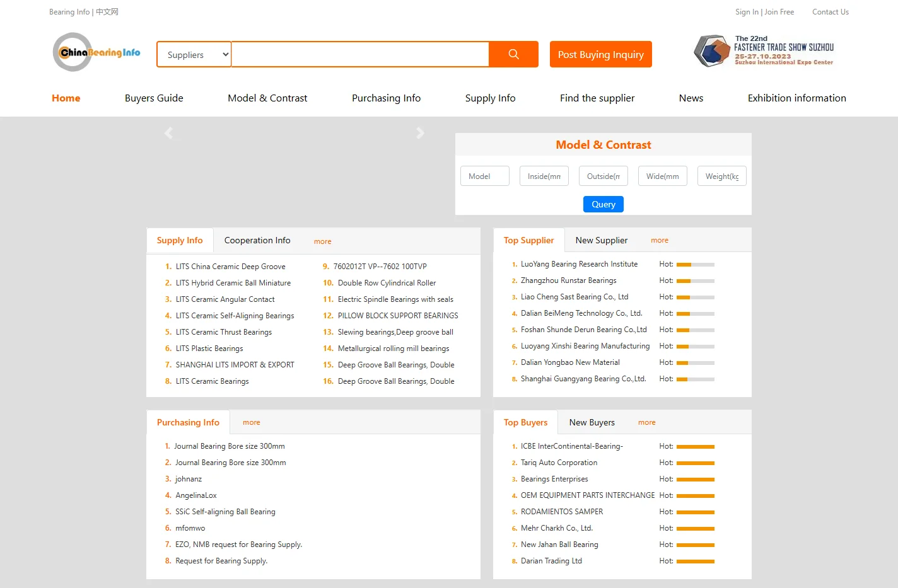The width and height of the screenshot is (898, 588).
Task: Open Liao Cheng Sast Bearing Co., Ltd
Action: click(574, 297)
